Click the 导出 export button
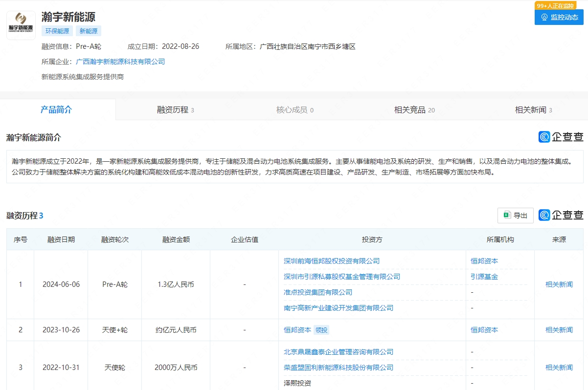This screenshot has height=390, width=588. pos(515,215)
